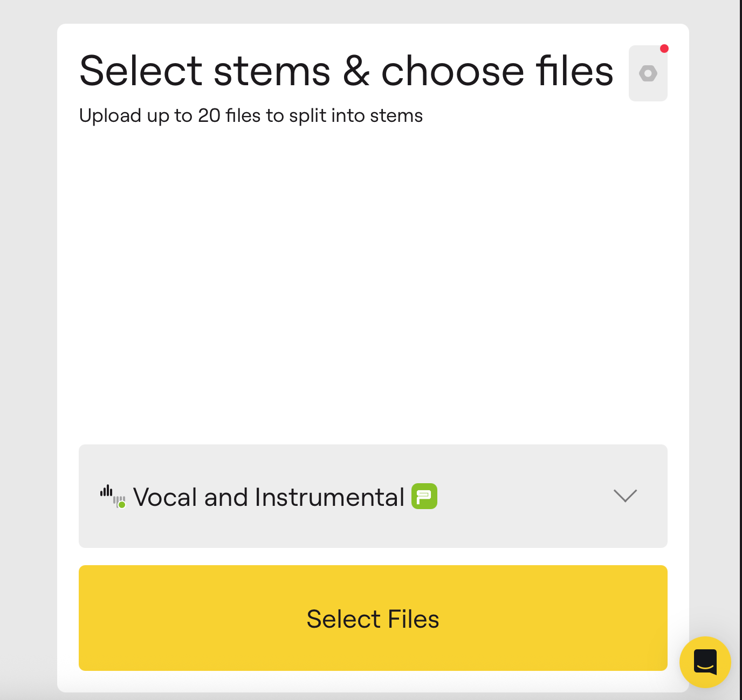742x700 pixels.
Task: Open settings via the hex nut icon
Action: 648,73
